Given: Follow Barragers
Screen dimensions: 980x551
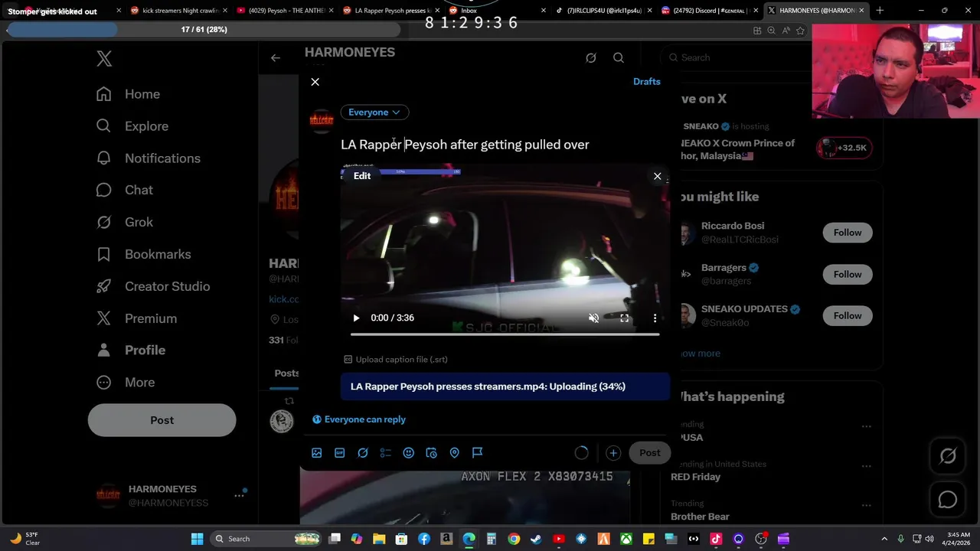Looking at the screenshot, I should point(848,274).
